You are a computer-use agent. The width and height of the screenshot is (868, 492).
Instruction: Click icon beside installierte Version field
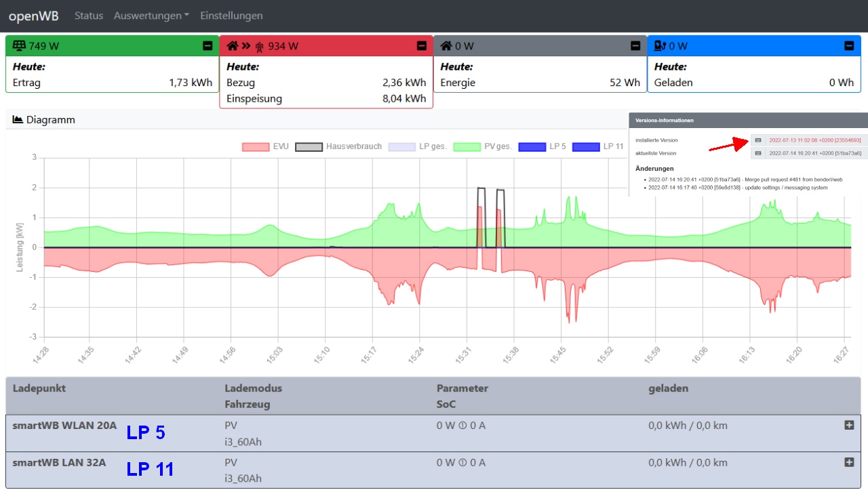pyautogui.click(x=758, y=140)
